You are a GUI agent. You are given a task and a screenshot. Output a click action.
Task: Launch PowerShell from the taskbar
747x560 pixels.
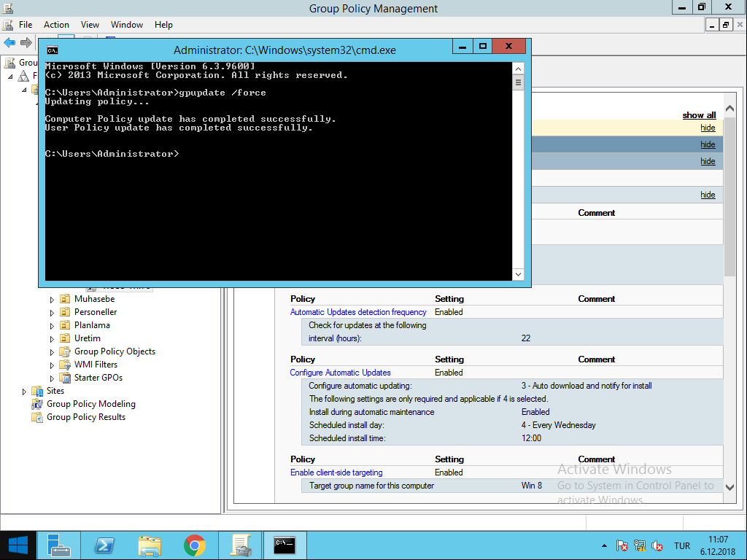pyautogui.click(x=104, y=545)
